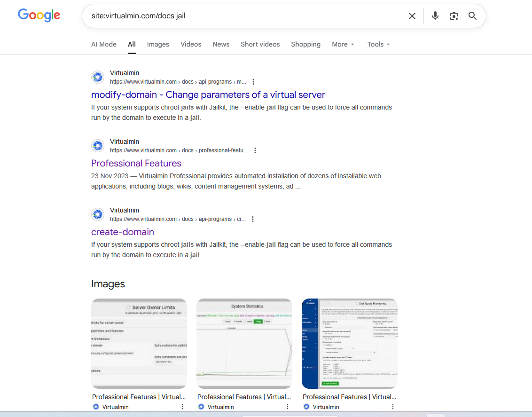Start voice search with microphone icon
This screenshot has height=417, width=532.
[x=435, y=16]
